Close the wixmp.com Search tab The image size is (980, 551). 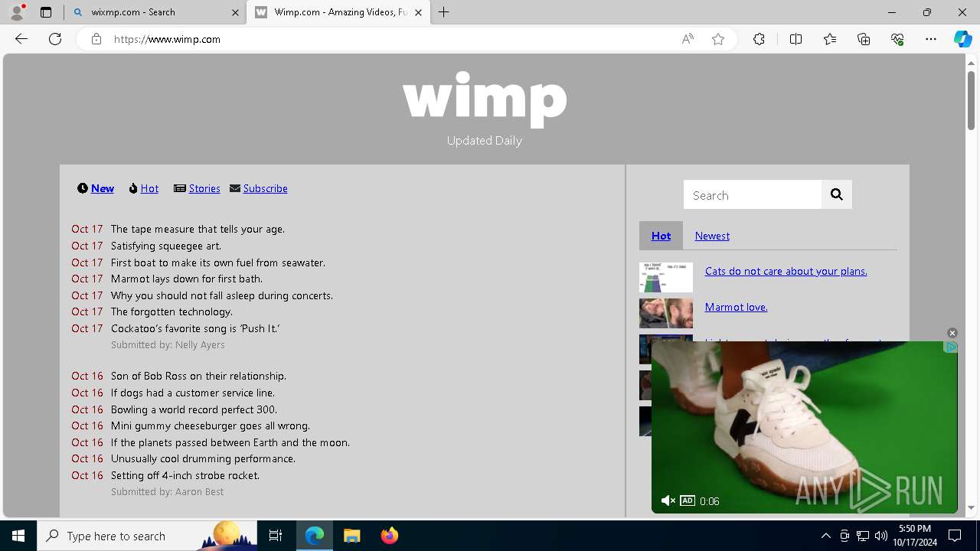[x=235, y=12]
